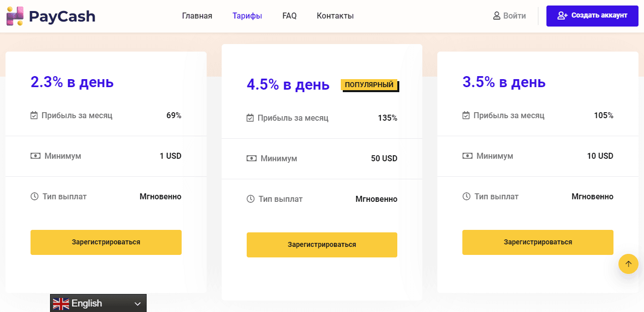Click the money icon in the 3.5% plan
Screen dimensions: 644x312
point(467,156)
